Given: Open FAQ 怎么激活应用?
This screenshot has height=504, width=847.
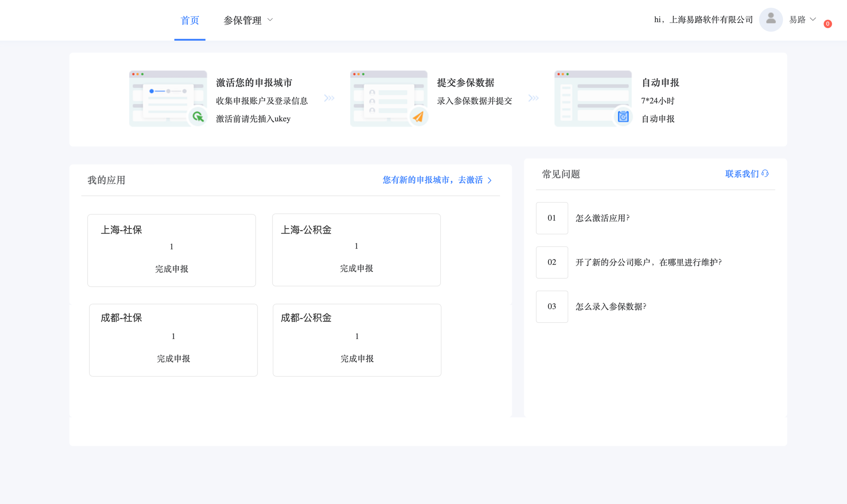Looking at the screenshot, I should coord(602,218).
